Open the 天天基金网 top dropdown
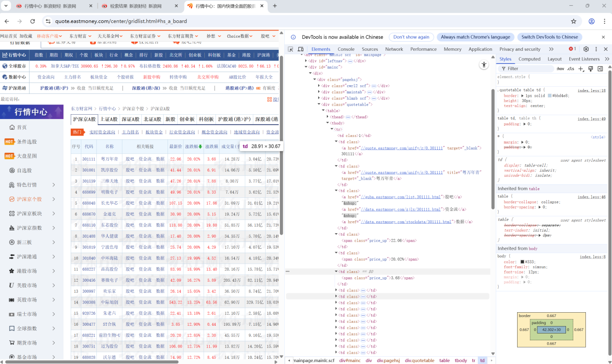The width and height of the screenshot is (612, 364). pos(110,36)
